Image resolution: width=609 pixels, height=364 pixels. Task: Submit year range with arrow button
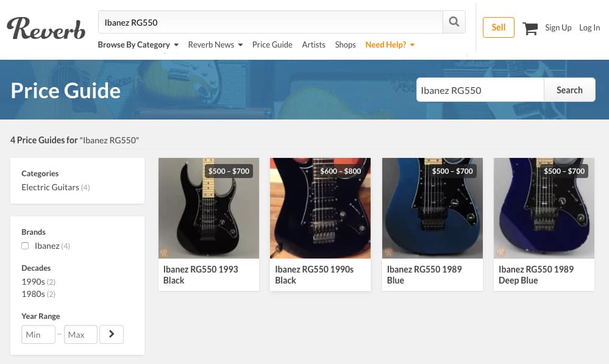(x=112, y=334)
